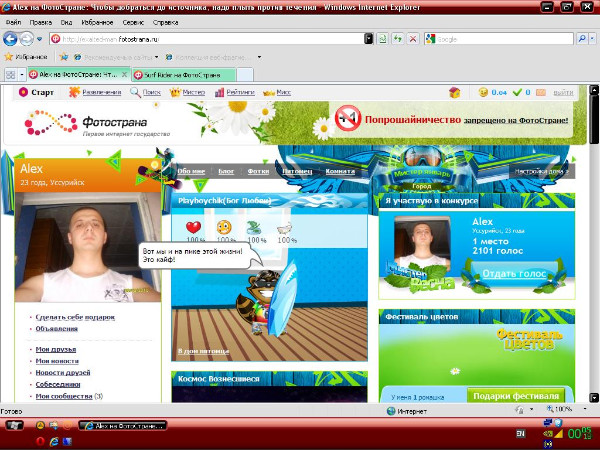Click the Сделать себе подарок link
Viewport: 600px width, 450px height.
coord(75,317)
